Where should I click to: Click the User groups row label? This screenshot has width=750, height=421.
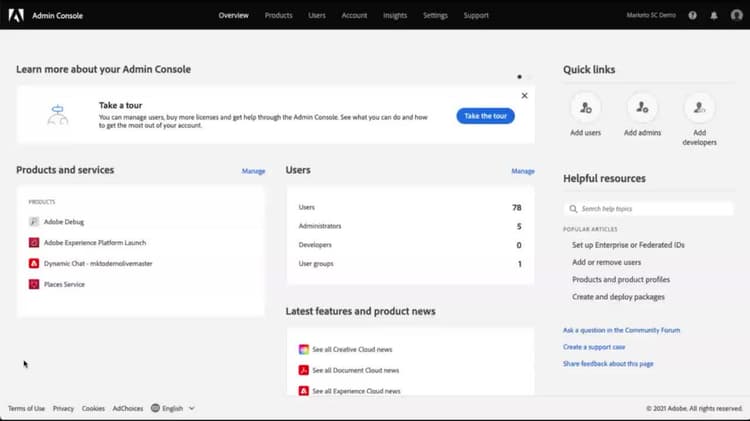click(x=316, y=264)
